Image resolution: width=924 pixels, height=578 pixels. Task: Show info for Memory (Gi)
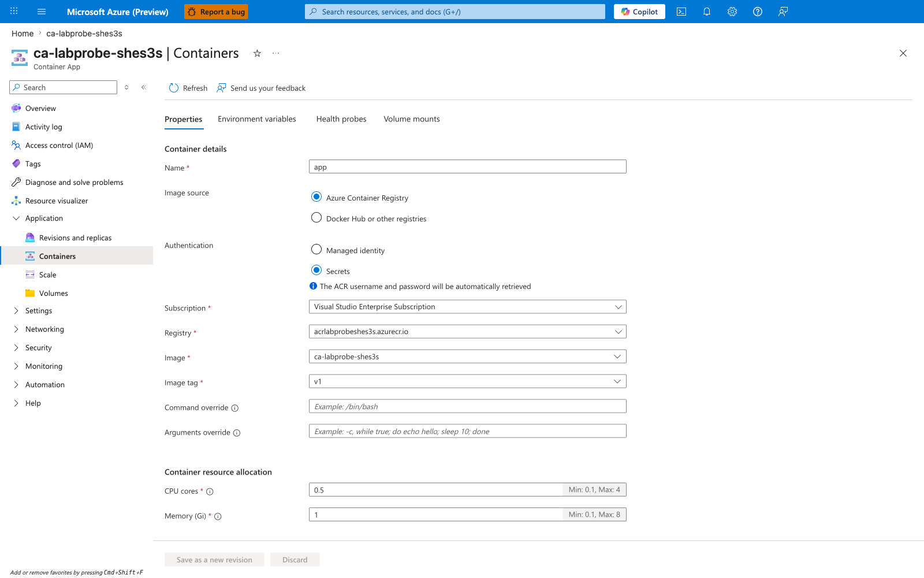(218, 517)
